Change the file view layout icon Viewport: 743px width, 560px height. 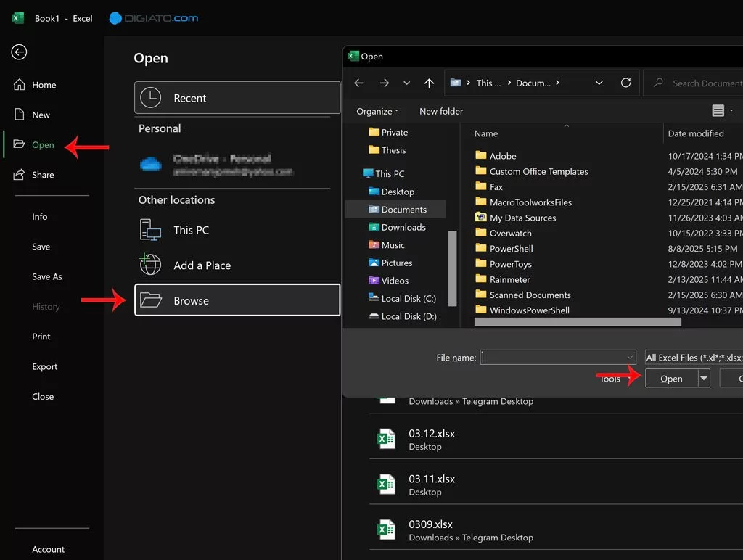click(718, 110)
